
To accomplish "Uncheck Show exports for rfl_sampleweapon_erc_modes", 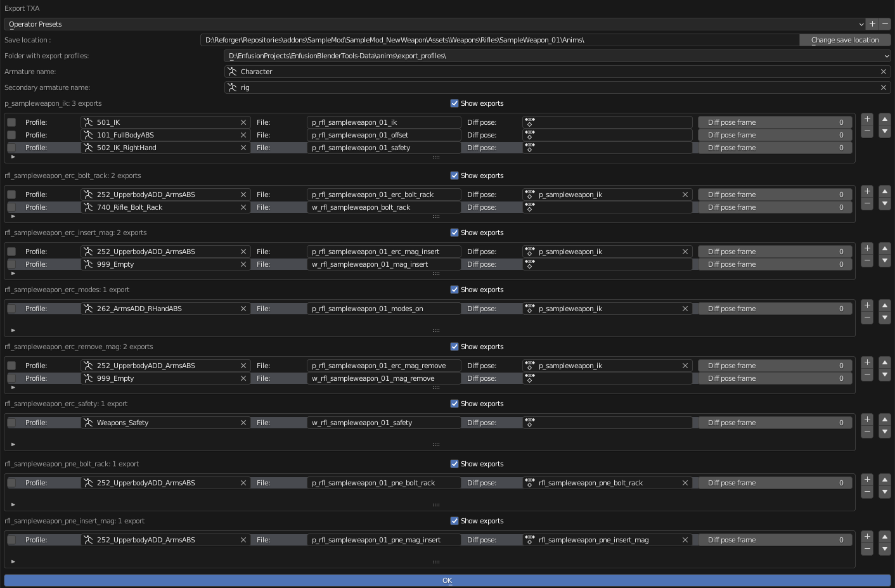I will 454,290.
